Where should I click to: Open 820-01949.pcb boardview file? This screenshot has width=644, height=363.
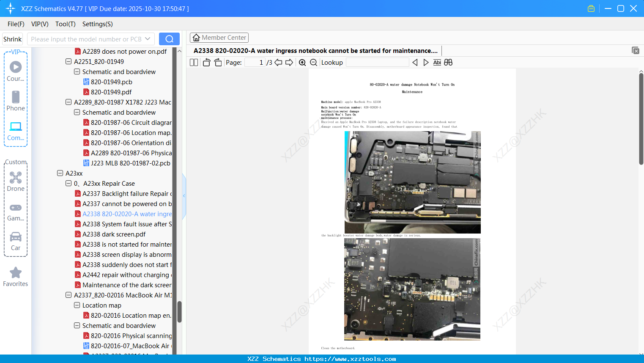108,82
